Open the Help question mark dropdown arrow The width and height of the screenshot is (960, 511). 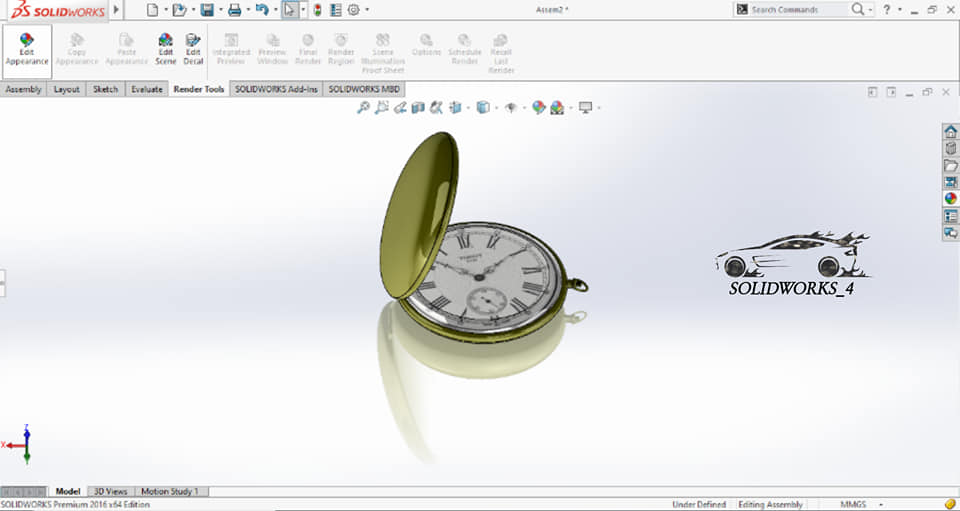pyautogui.click(x=899, y=10)
